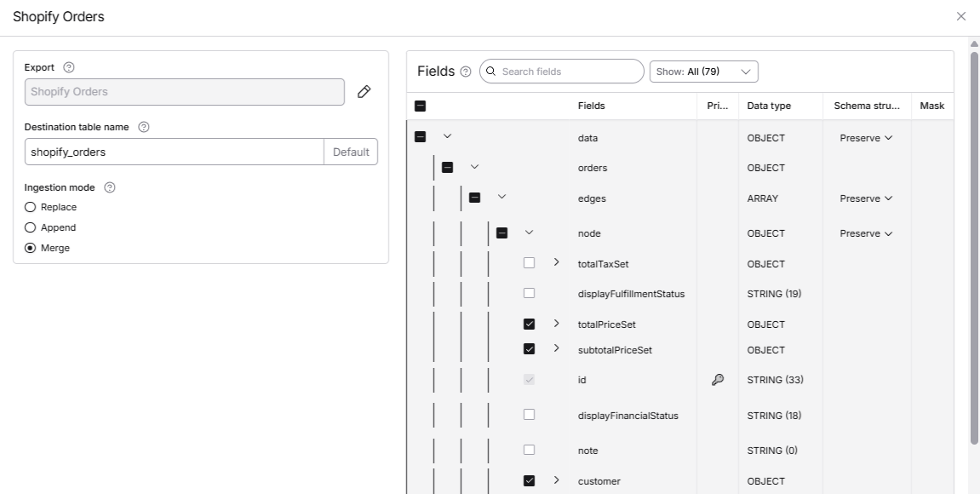The image size is (980, 494).
Task: Select the Append ingestion mode
Action: coord(30,227)
